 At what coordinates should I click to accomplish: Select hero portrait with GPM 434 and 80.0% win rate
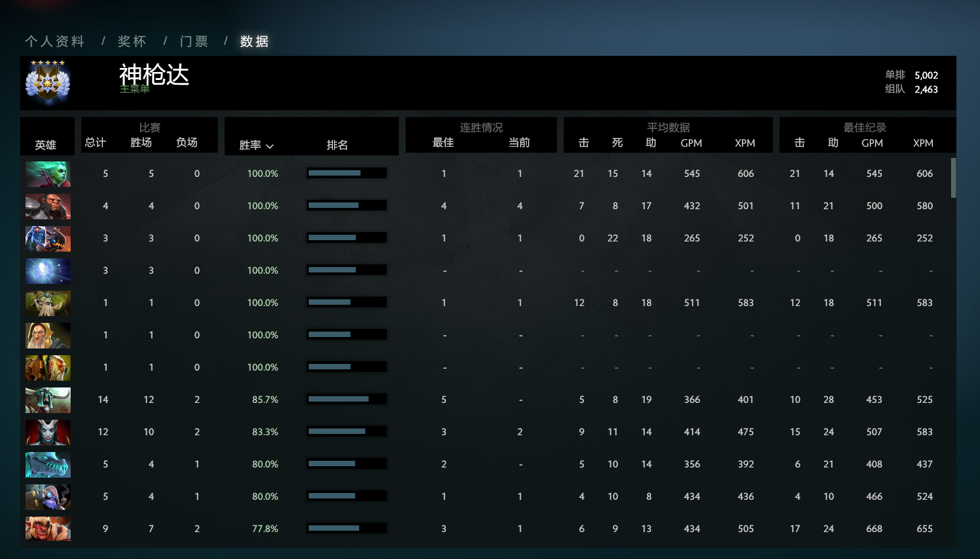[x=48, y=496]
